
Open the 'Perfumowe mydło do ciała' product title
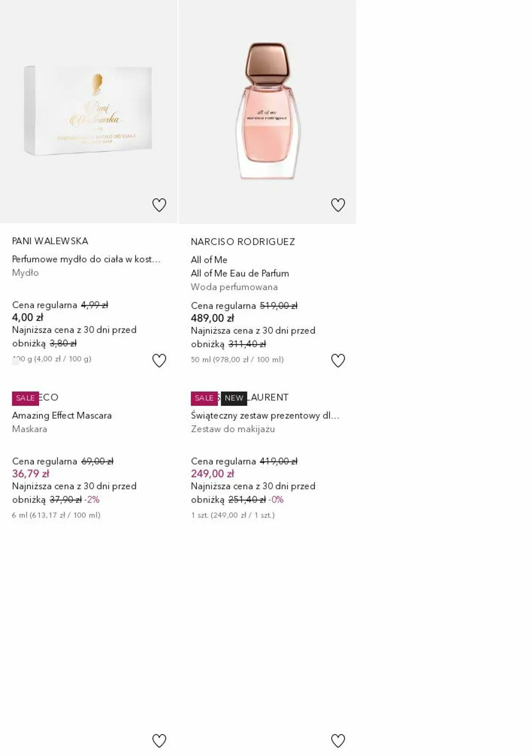(86, 259)
